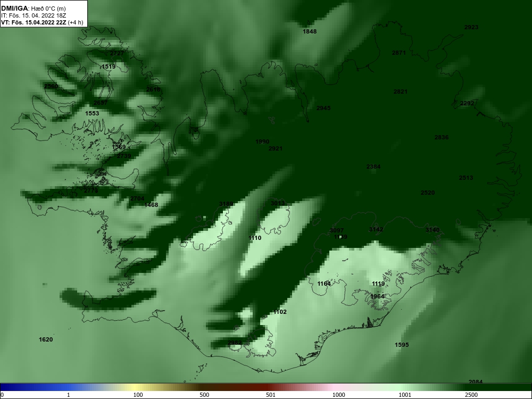This screenshot has width=532, height=399.
Task: Click the map value 2773
Action: (91, 190)
